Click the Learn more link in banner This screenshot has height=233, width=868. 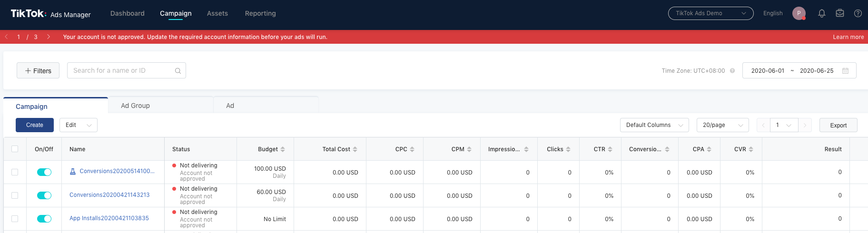pos(848,37)
